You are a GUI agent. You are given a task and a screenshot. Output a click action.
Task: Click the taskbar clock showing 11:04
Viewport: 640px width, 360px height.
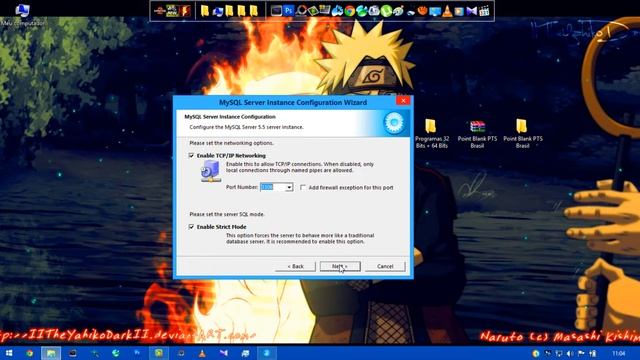pos(619,353)
